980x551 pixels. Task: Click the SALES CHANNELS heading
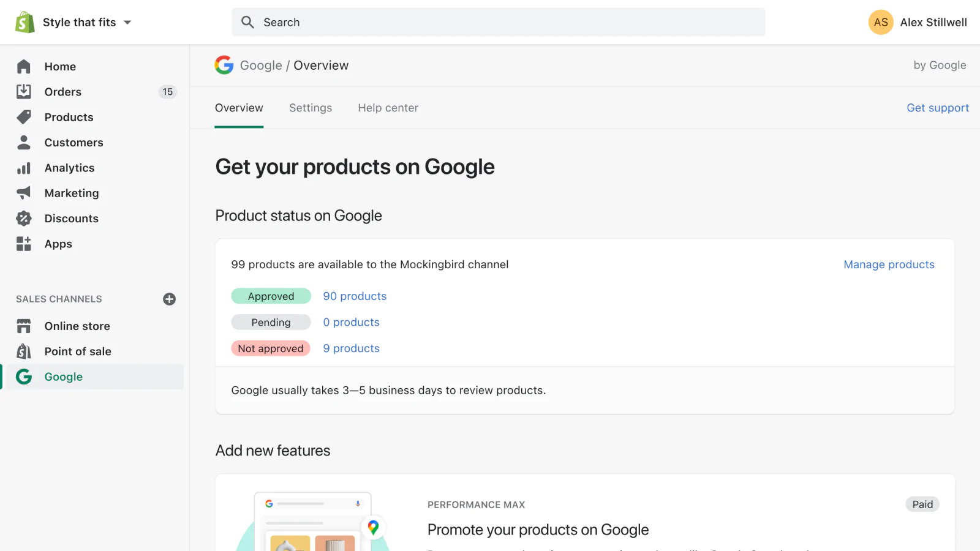pyautogui.click(x=59, y=299)
